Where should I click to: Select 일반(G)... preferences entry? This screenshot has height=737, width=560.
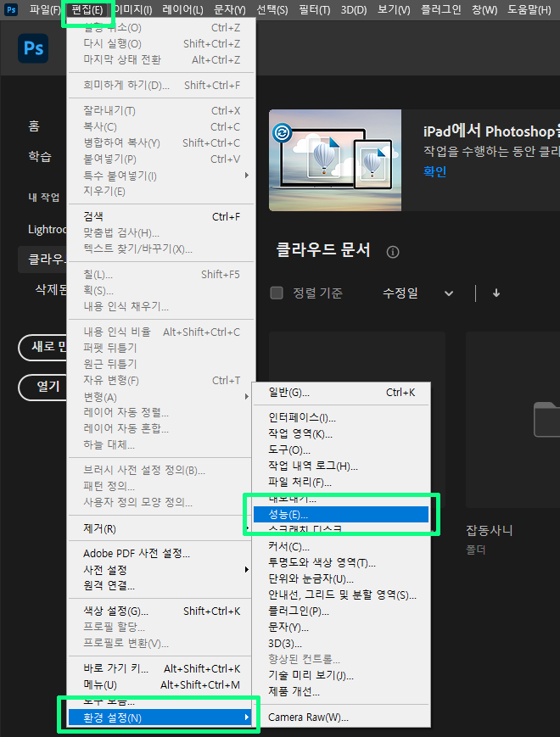coord(341,393)
